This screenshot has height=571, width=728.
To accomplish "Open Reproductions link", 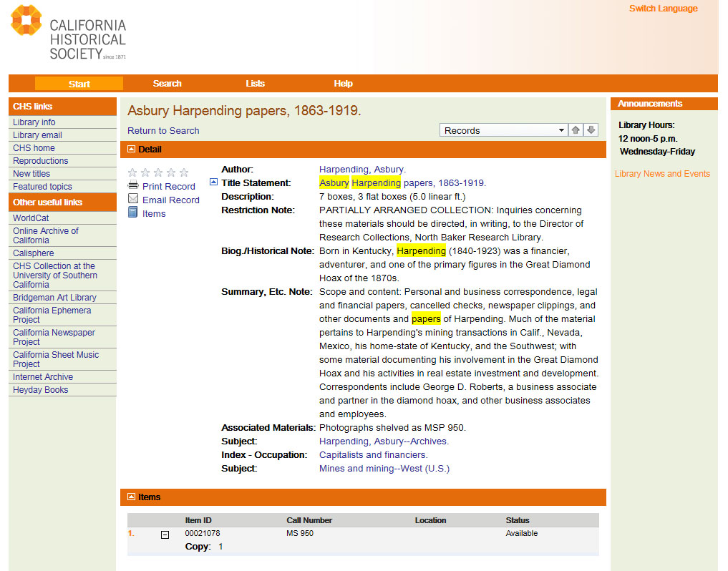I will tap(40, 160).
